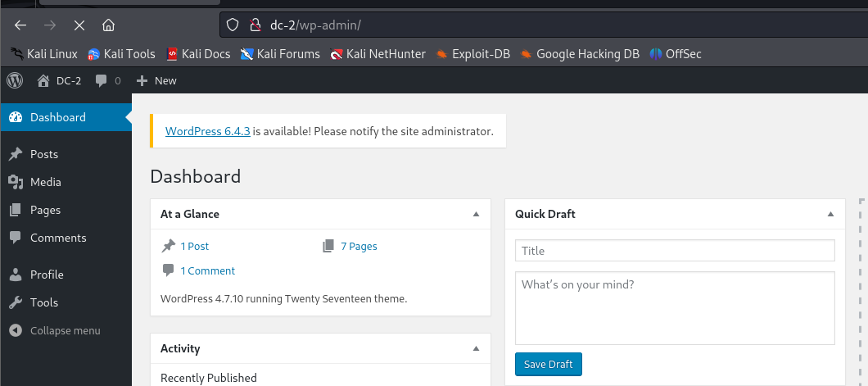
Task: Open the OffSec bookmark
Action: click(676, 54)
